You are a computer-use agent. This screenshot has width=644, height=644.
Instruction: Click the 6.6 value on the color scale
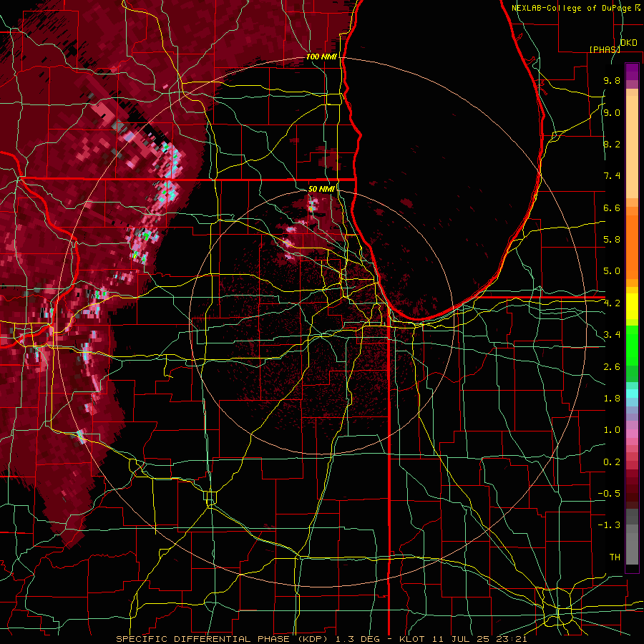[x=612, y=208]
